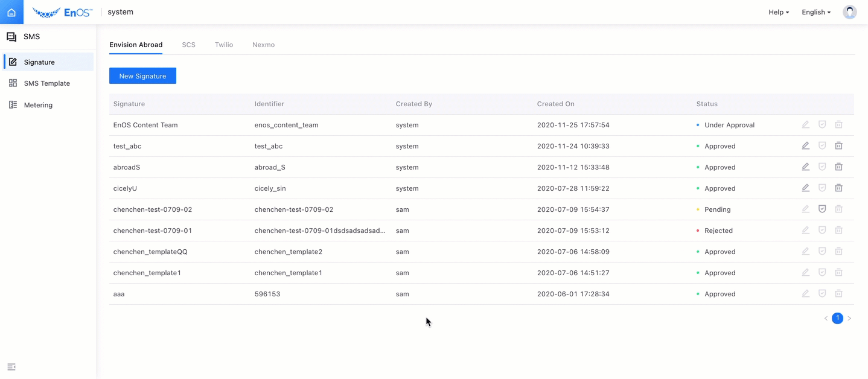Delete the abroadS signature
The width and height of the screenshot is (868, 379).
click(838, 167)
